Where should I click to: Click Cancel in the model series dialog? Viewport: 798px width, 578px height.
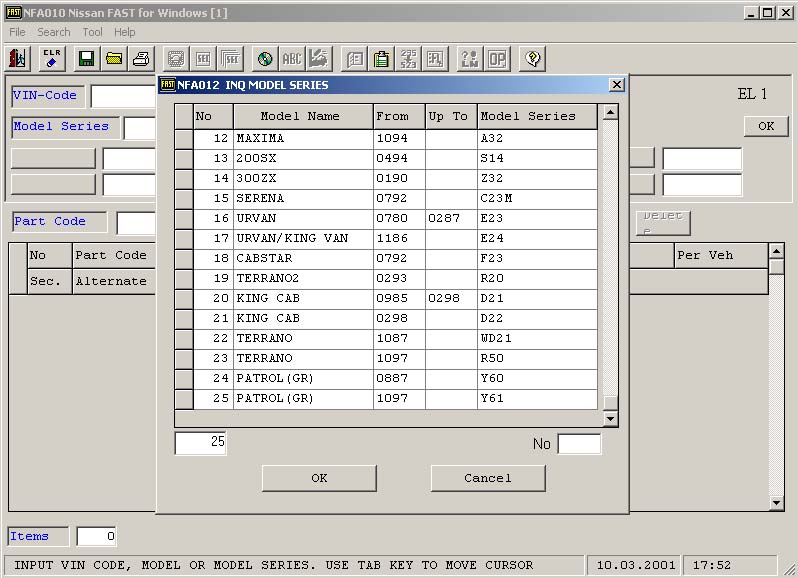488,478
